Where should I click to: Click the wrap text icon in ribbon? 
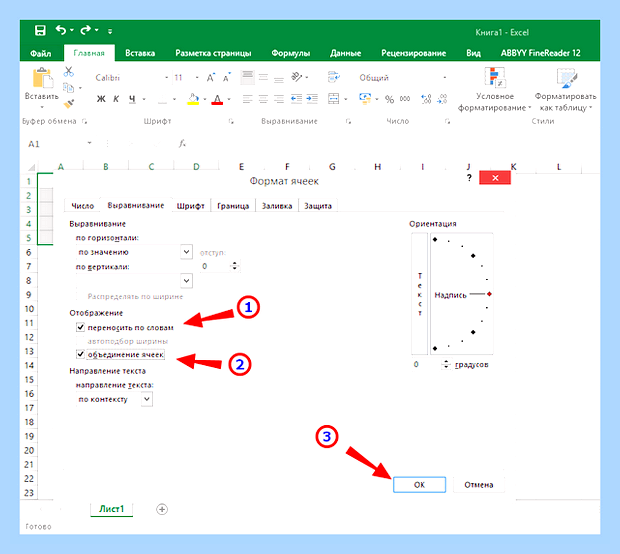click(333, 77)
